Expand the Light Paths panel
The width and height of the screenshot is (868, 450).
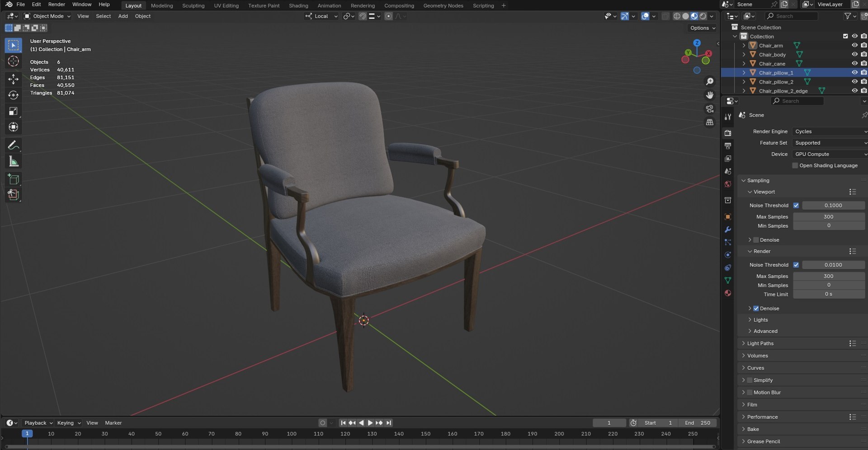tap(760, 344)
